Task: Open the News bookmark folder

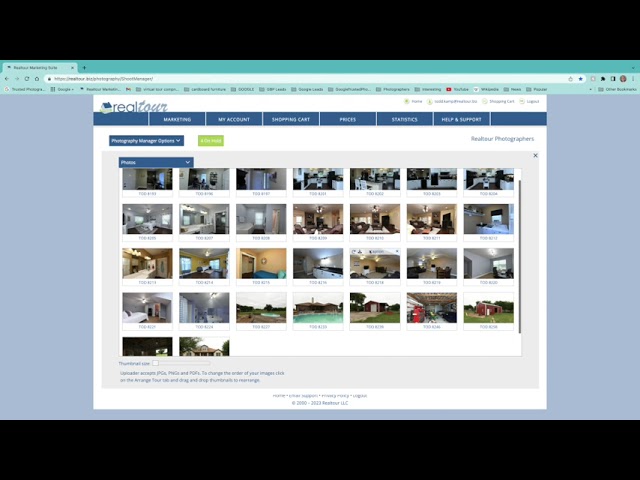Action: 512,89
